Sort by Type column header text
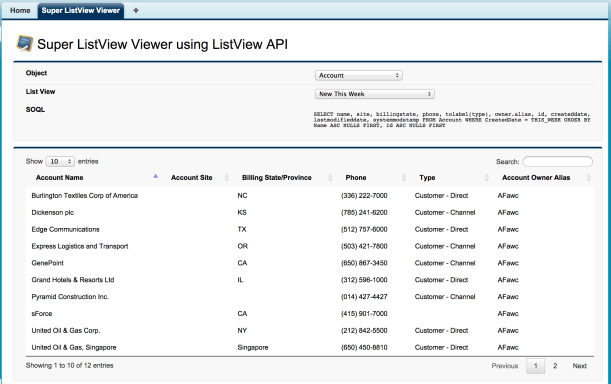Screen dimensions: 611x384 pyautogui.click(x=427, y=178)
